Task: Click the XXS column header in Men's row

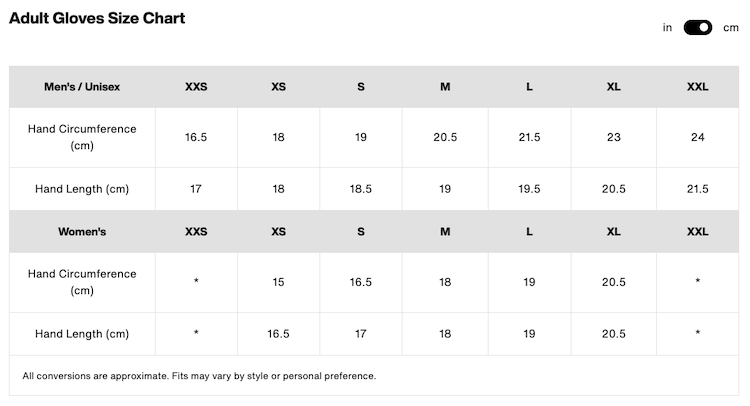Action: coord(196,87)
